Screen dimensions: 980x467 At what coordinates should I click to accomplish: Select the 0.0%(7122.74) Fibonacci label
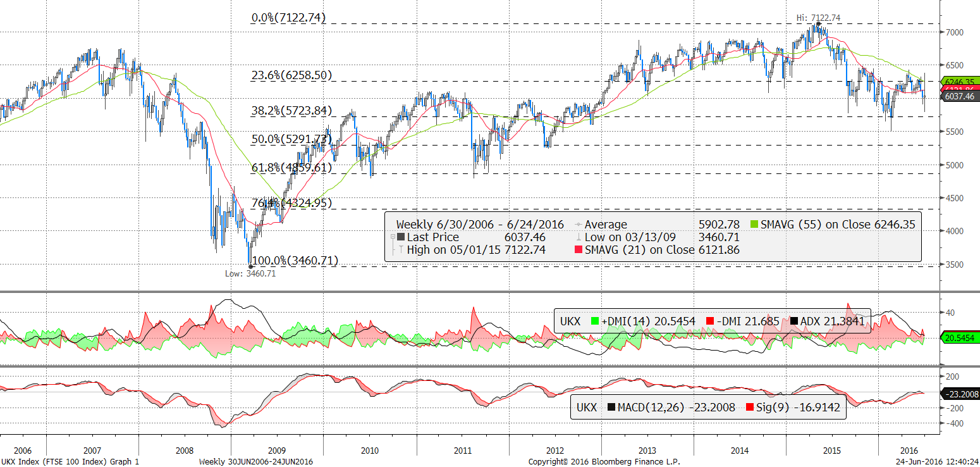288,18
